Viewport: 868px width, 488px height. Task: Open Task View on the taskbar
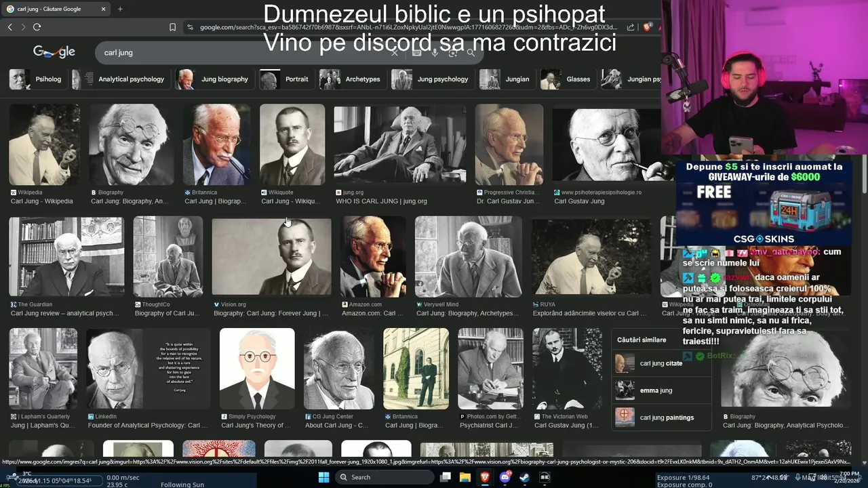click(x=446, y=477)
